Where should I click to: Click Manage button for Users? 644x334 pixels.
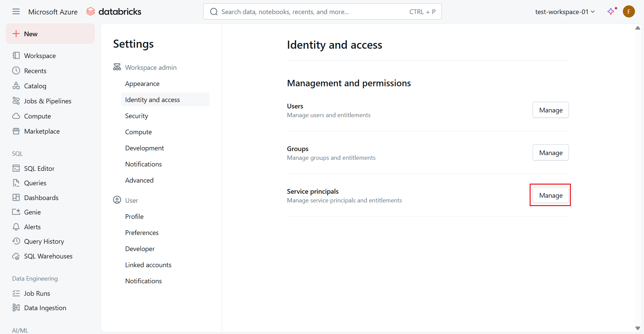[x=550, y=110]
